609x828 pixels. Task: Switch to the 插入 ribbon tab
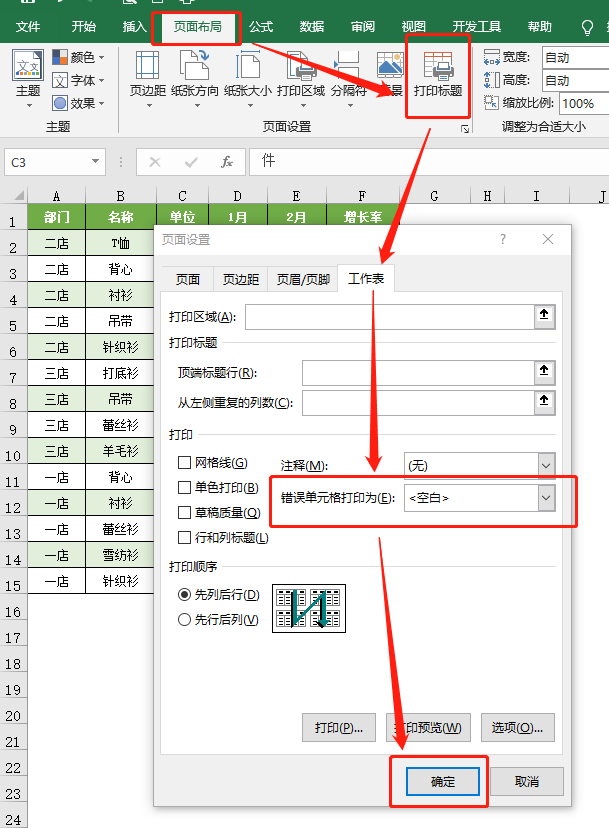pos(134,26)
